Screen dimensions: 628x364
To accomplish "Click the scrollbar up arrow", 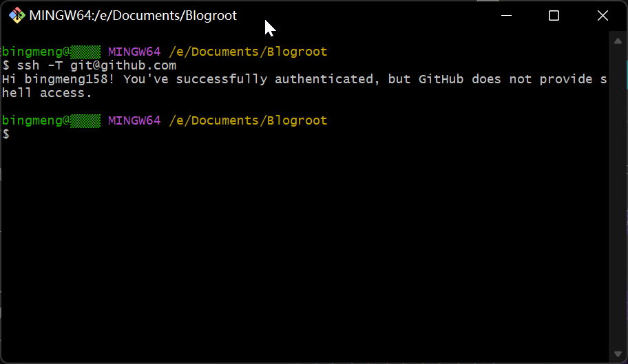I will tap(618, 41).
